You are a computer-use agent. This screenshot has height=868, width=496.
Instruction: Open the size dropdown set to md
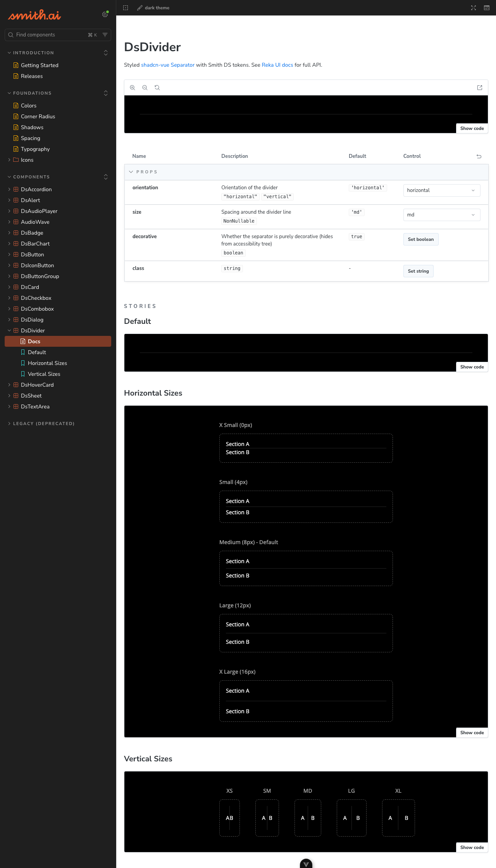442,215
